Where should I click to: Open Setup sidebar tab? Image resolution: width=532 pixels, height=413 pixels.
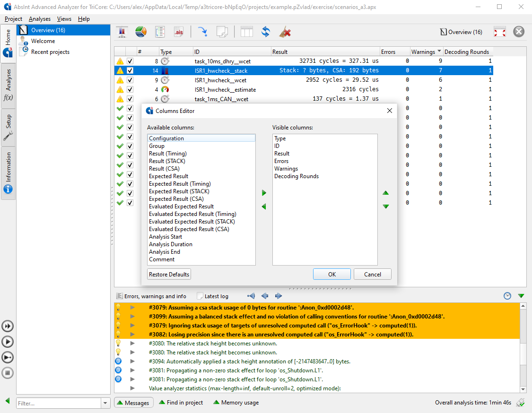click(x=8, y=127)
